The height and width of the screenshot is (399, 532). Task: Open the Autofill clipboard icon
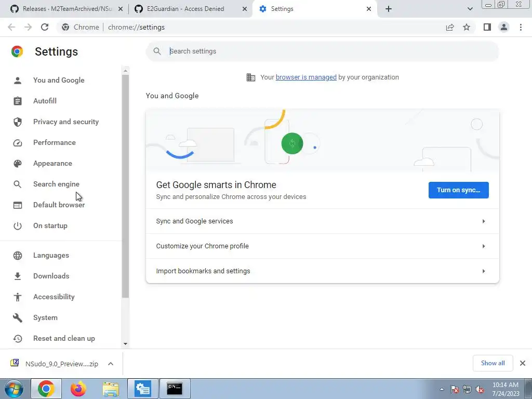coord(18,101)
